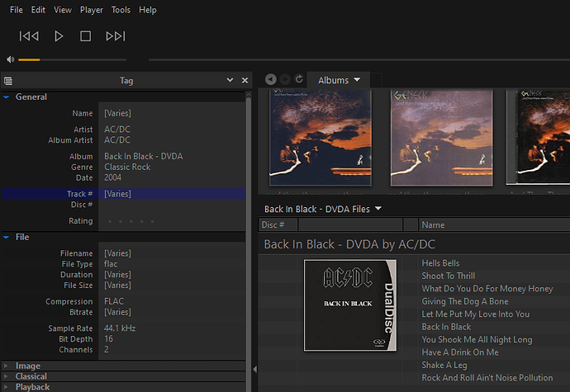This screenshot has width=570, height=392.
Task: Select the track Have A Drink On Me
Action: pyautogui.click(x=460, y=352)
